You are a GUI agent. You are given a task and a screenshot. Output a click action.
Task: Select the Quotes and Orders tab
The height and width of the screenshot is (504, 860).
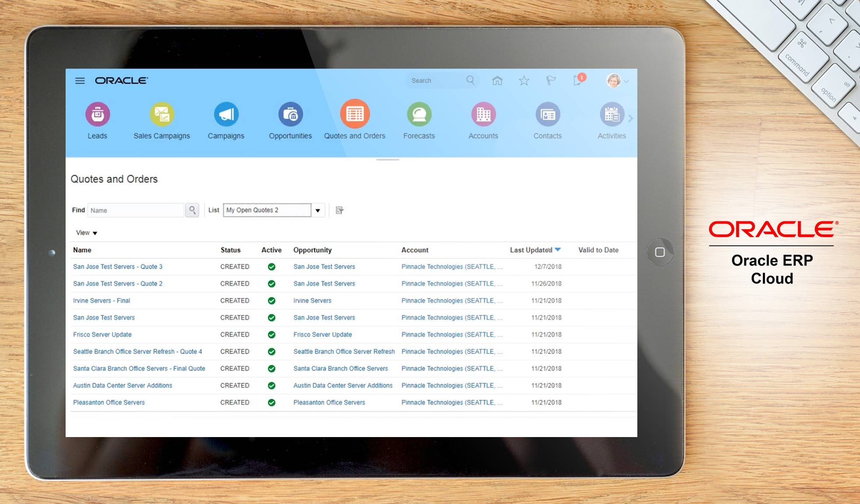354,115
